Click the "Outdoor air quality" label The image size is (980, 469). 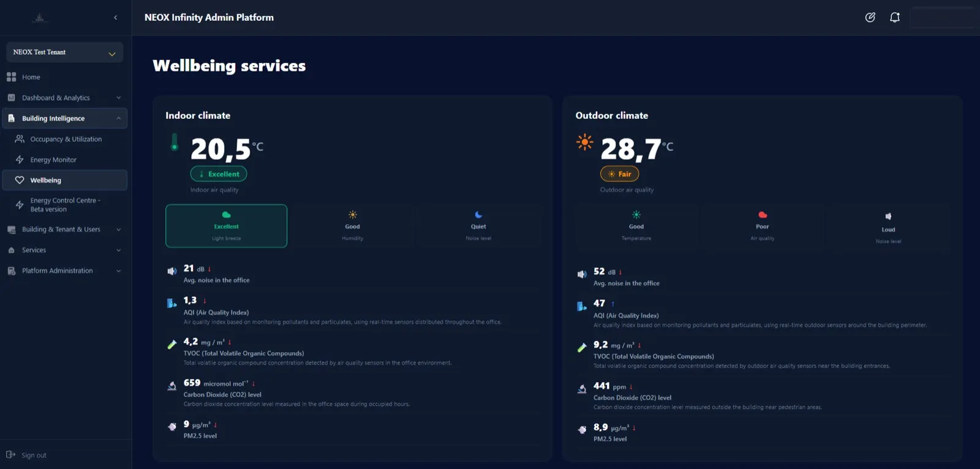[627, 190]
